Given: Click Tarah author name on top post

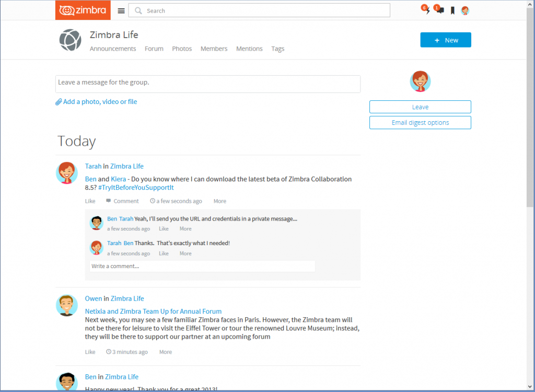Looking at the screenshot, I should coord(93,166).
